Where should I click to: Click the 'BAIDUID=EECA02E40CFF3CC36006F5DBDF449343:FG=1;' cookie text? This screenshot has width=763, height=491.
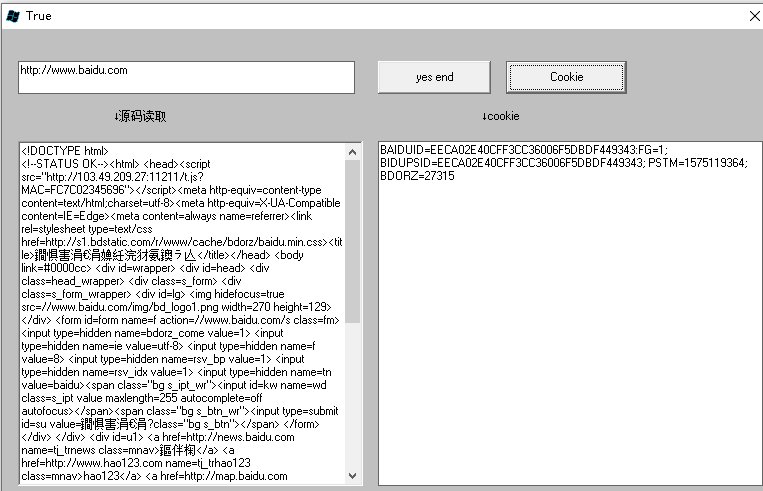click(524, 150)
